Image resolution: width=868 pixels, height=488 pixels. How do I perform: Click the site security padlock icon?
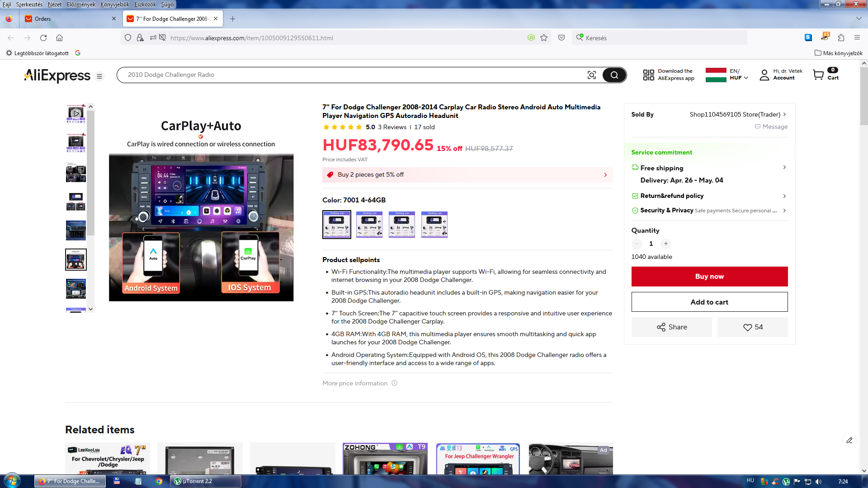pos(140,38)
